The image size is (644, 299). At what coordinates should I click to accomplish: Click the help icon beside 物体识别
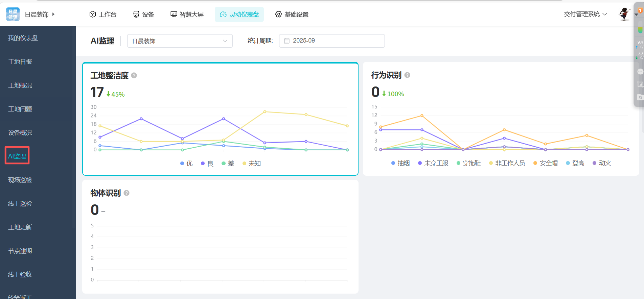127,193
